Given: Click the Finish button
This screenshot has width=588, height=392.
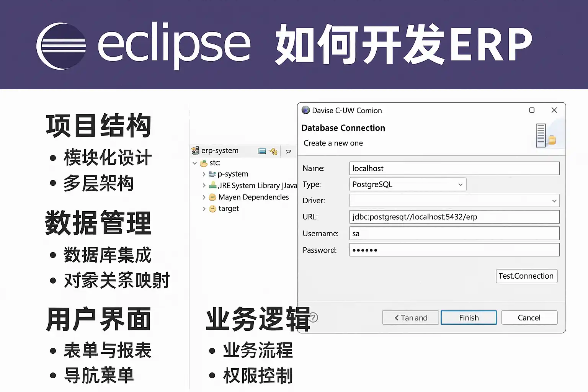Looking at the screenshot, I should (469, 318).
